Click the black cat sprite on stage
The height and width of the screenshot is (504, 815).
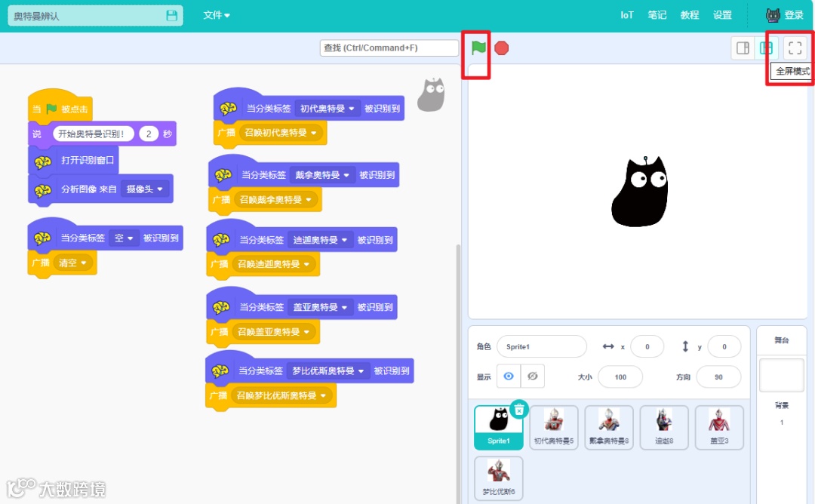[640, 192]
